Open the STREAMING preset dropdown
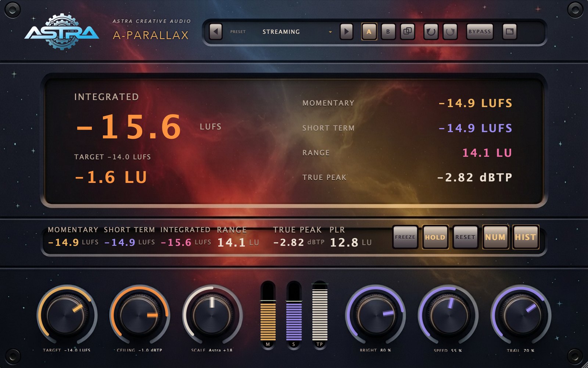The image size is (588, 368). tap(297, 32)
